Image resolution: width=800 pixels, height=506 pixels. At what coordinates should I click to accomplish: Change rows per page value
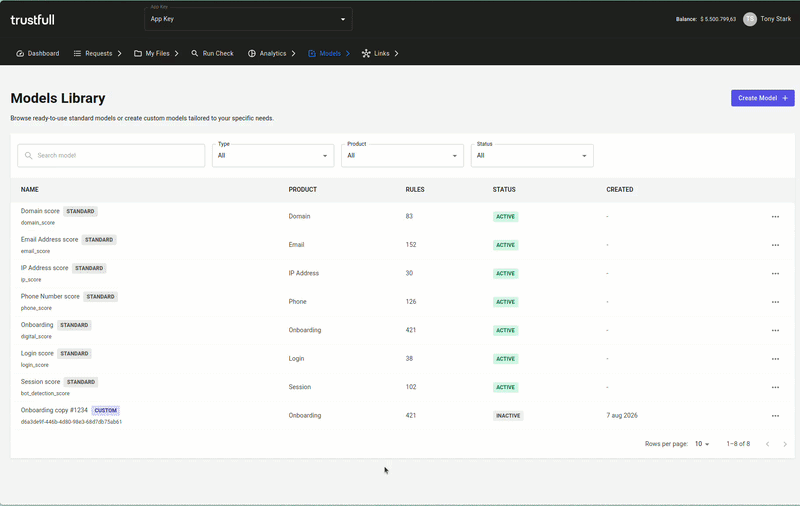coord(702,444)
